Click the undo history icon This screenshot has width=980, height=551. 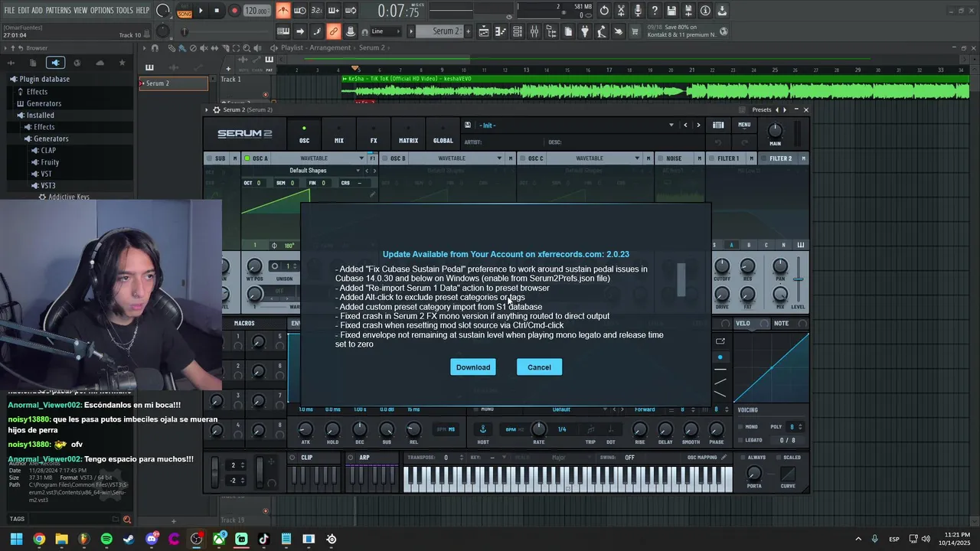(604, 11)
